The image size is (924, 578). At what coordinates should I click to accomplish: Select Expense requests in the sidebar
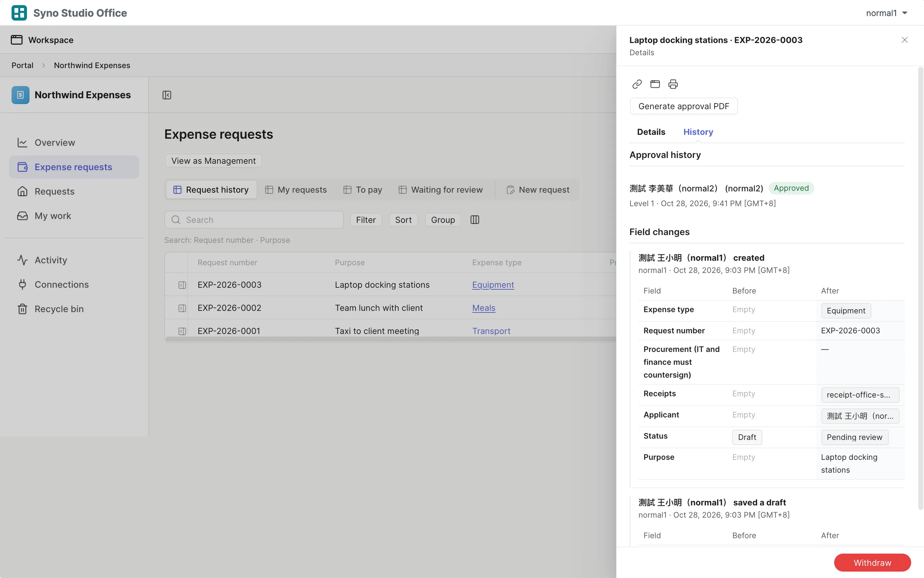coord(74,167)
